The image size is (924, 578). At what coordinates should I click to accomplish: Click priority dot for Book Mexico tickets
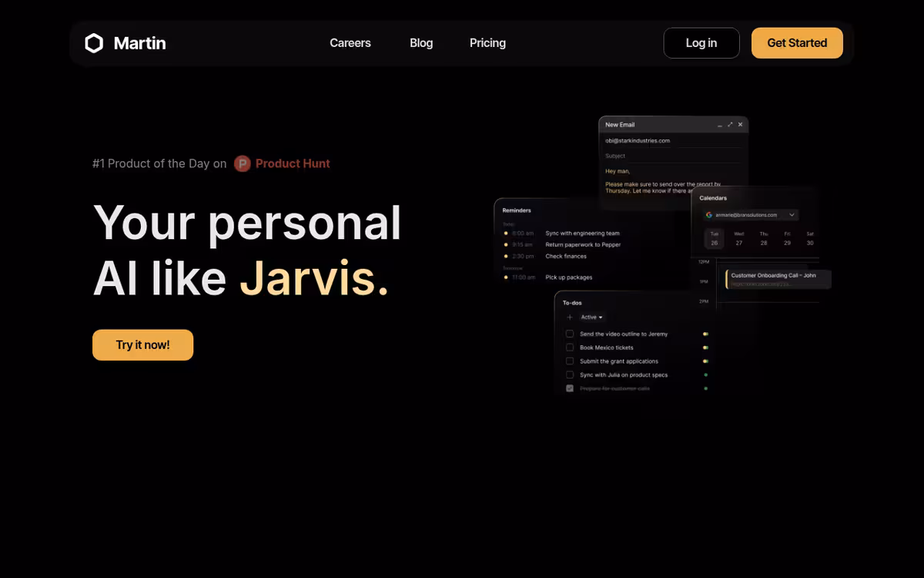coord(705,348)
